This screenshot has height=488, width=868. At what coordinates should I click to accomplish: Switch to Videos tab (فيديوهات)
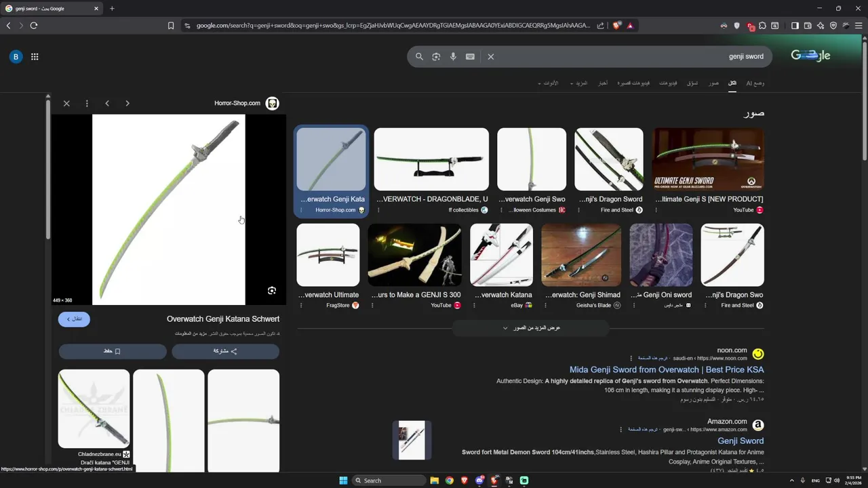669,83
